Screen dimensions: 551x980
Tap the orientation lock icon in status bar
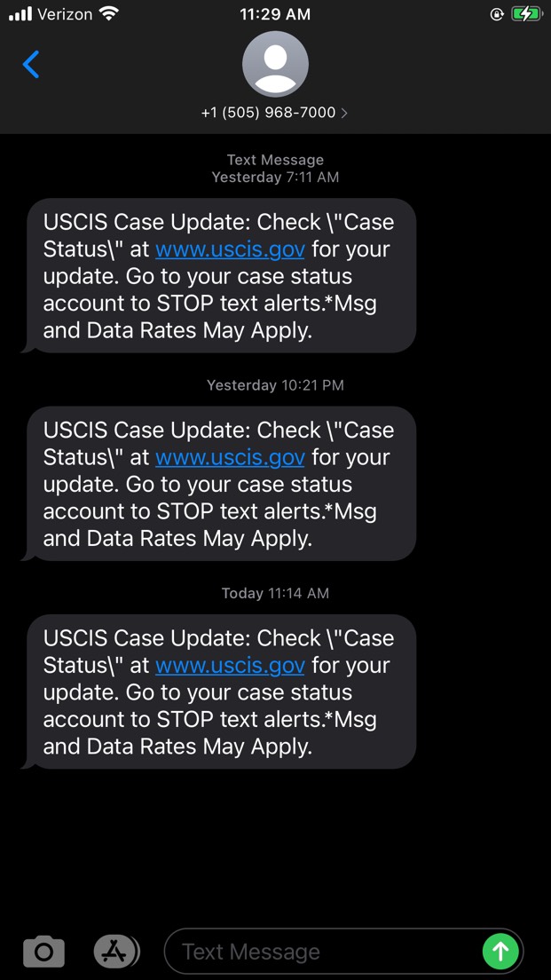(497, 13)
